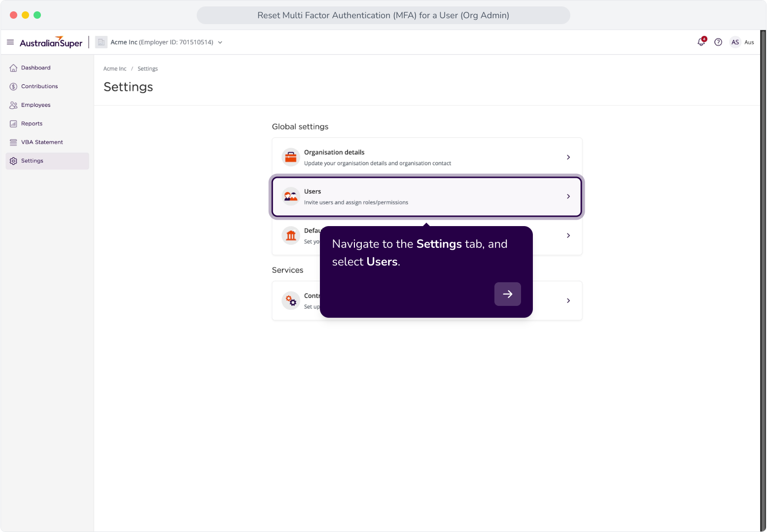Click the Users people icon
The height and width of the screenshot is (532, 767).
click(291, 197)
